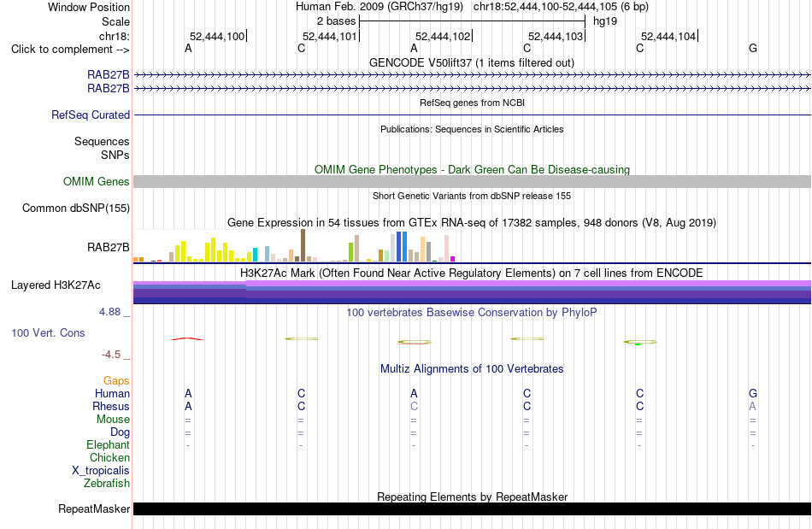Open Short Genetic Variants from dbSNP title
Screen dimensions: 812x529
coord(472,196)
